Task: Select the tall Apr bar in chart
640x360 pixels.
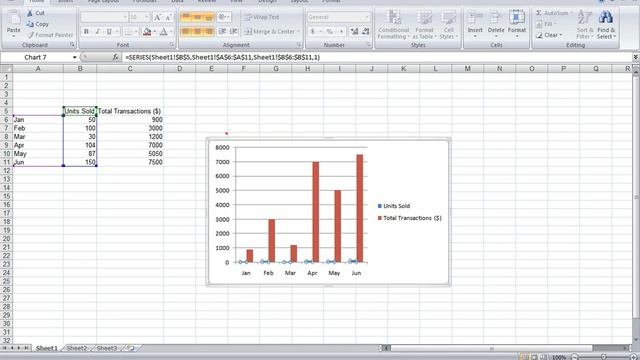Action: [316, 212]
